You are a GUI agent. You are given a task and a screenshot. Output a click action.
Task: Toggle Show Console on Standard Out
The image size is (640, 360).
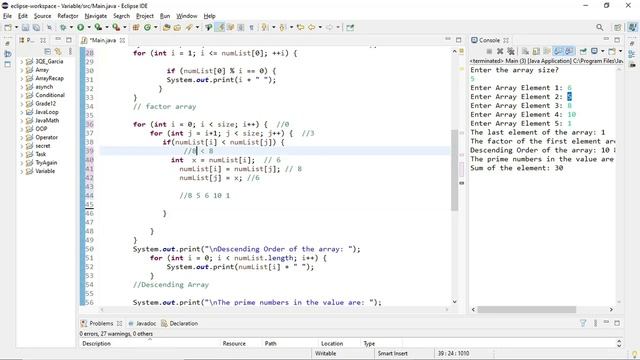pos(558,51)
